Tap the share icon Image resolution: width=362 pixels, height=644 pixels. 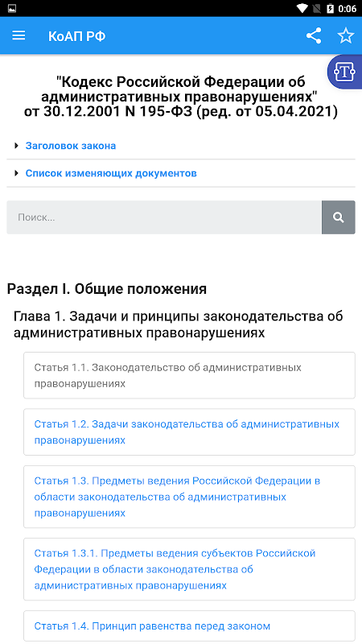coord(314,35)
